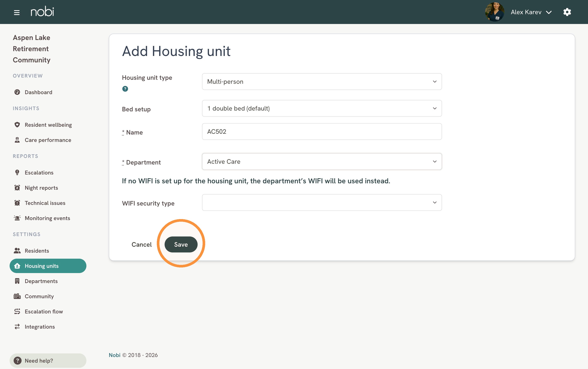588x369 pixels.
Task: Click the Departments building icon
Action: (x=17, y=281)
